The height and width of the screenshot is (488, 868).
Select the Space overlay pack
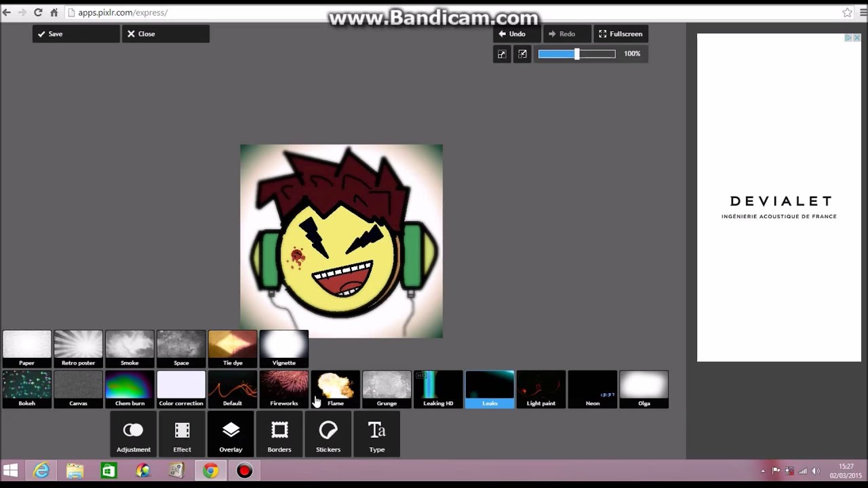coord(181,349)
